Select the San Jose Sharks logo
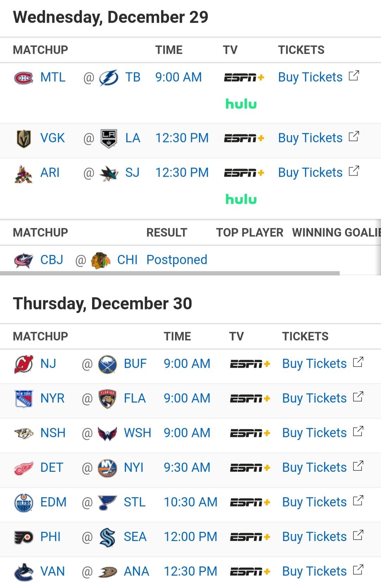The image size is (381, 588). click(x=109, y=173)
